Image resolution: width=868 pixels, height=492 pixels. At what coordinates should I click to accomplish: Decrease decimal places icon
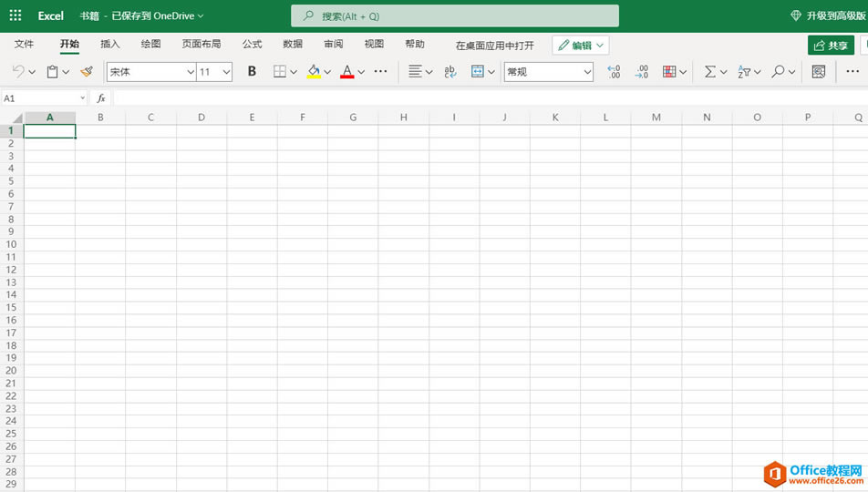[642, 71]
